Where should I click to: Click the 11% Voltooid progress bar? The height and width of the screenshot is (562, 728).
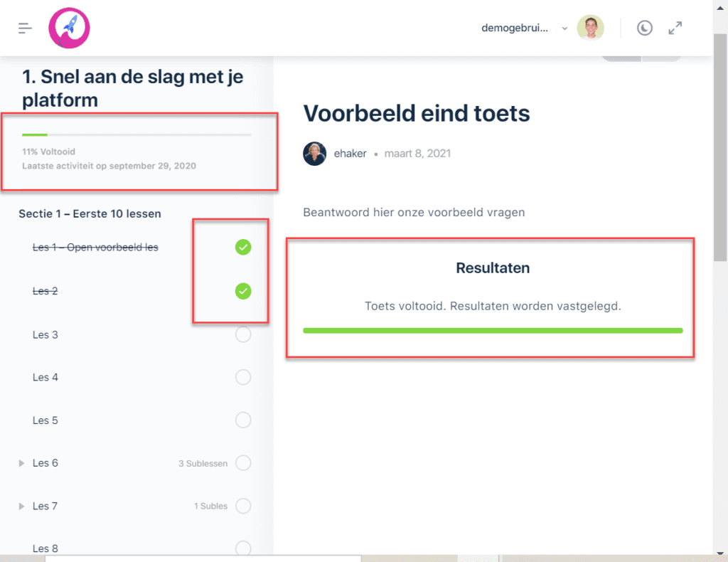coord(136,134)
